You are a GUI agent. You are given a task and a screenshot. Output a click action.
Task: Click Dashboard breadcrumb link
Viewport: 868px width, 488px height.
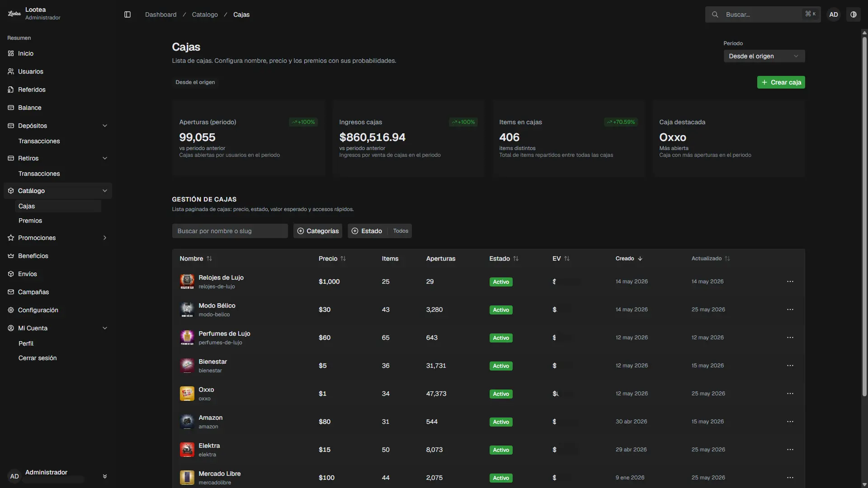click(x=161, y=14)
